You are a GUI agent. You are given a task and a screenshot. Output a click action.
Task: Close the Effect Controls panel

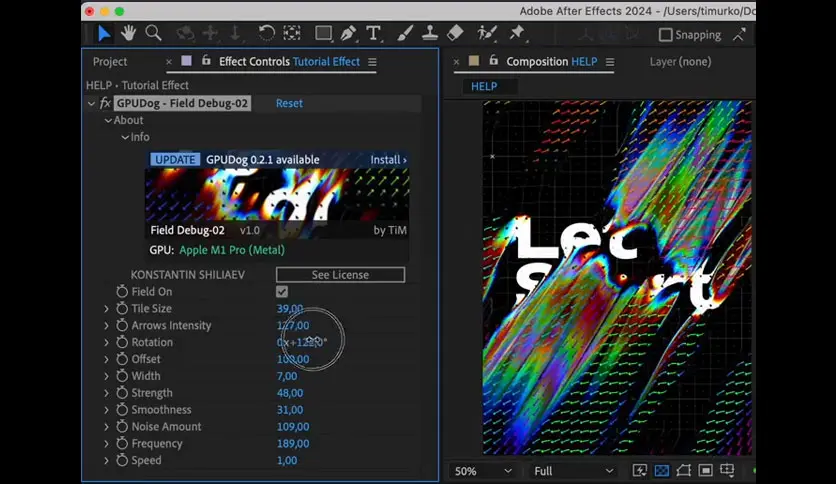[168, 62]
